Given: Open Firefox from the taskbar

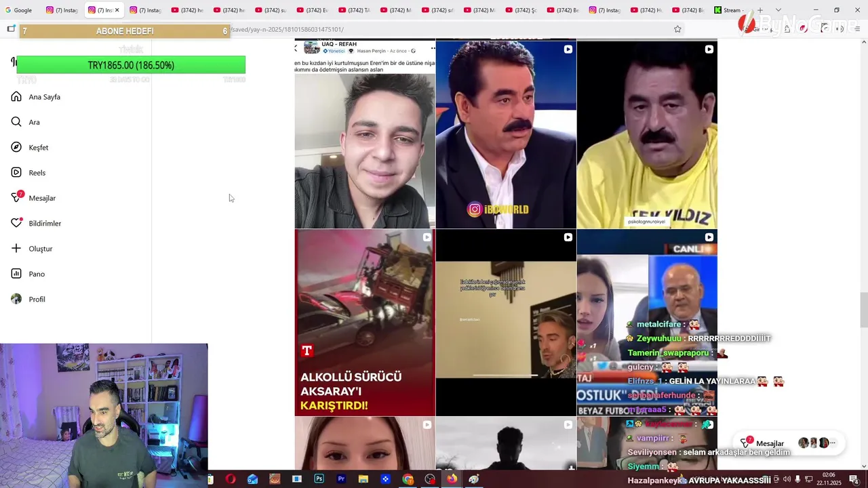Looking at the screenshot, I should (452, 479).
